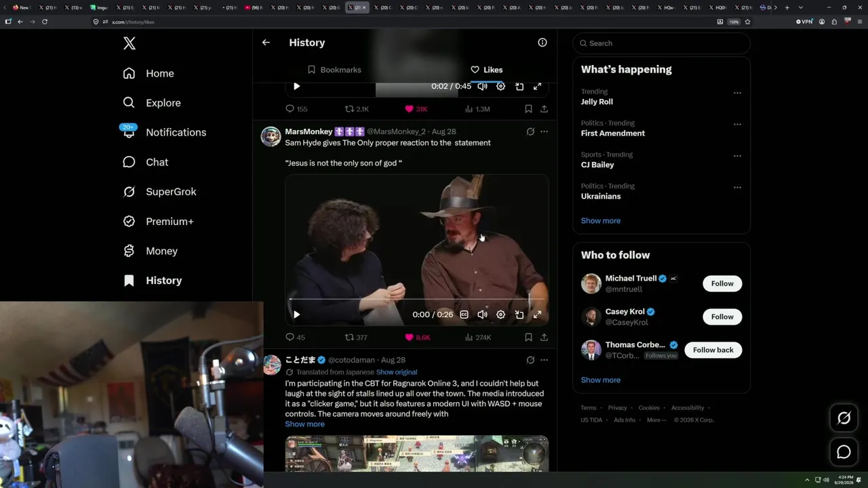
Task: Bookmark MarsMonkey's post
Action: [x=528, y=338]
